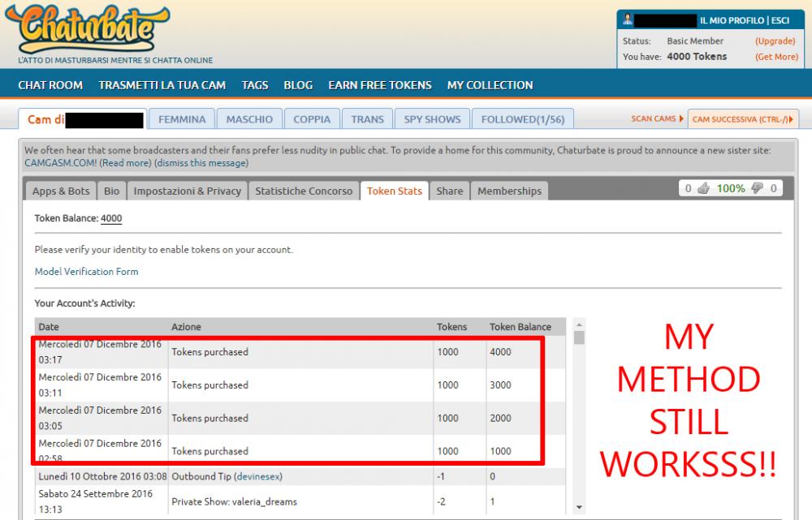This screenshot has height=520, width=812.
Task: Select the Cam di tab
Action: coord(83,119)
